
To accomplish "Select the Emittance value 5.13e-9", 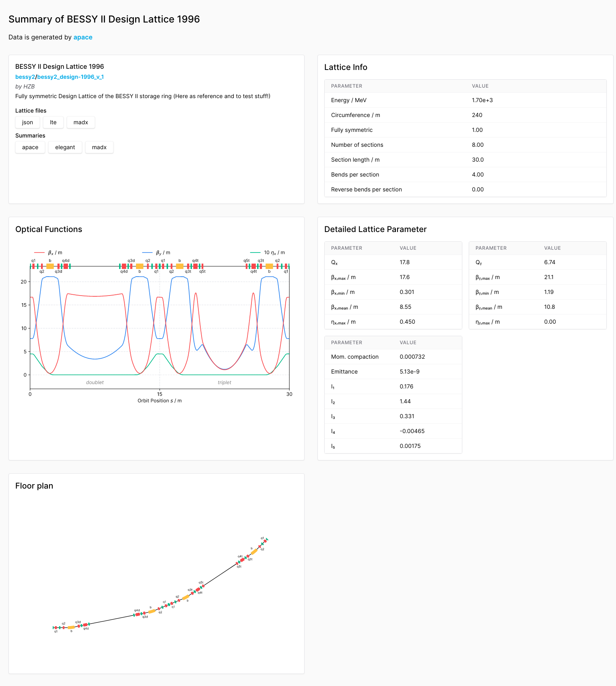I will [x=410, y=372].
